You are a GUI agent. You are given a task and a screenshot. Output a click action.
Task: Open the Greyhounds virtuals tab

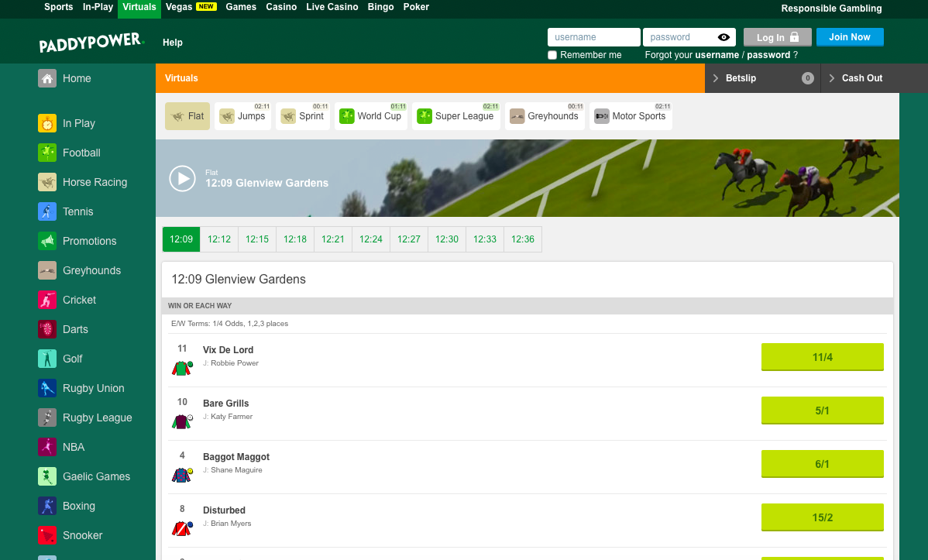point(545,116)
